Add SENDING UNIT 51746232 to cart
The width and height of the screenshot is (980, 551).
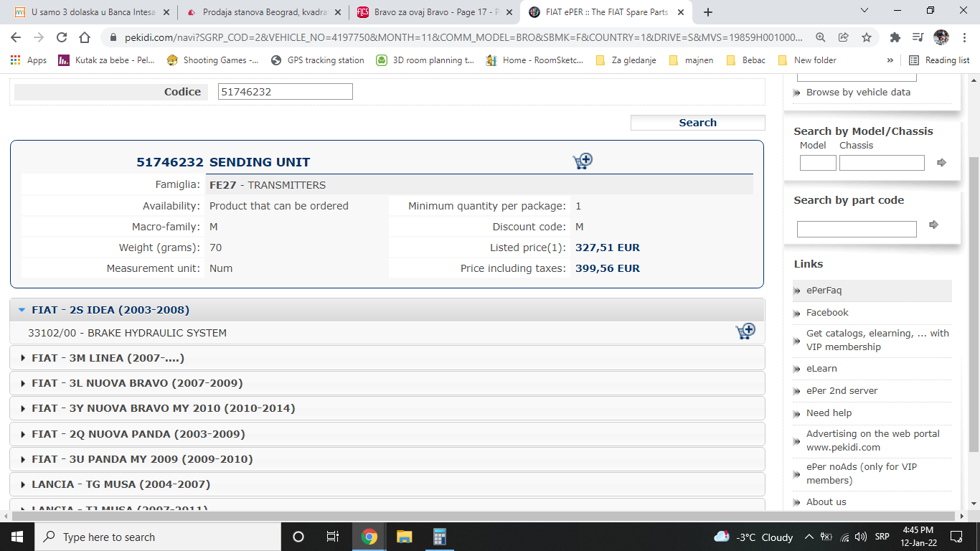(583, 161)
